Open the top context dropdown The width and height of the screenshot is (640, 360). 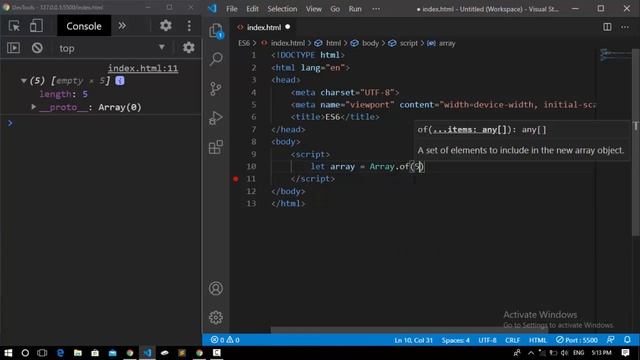(x=112, y=48)
